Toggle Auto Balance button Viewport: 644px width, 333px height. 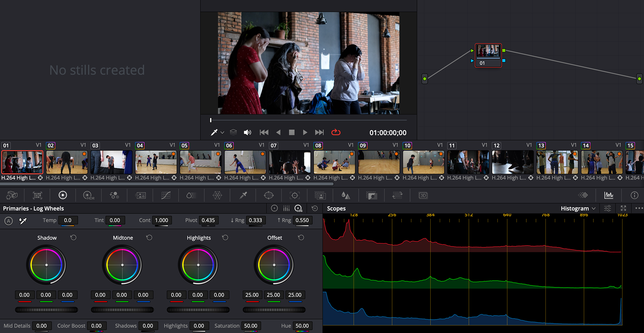point(9,221)
